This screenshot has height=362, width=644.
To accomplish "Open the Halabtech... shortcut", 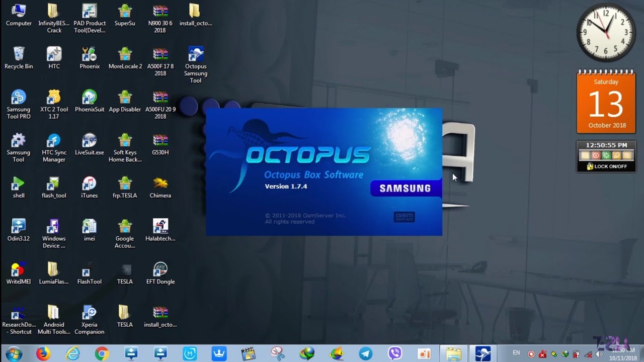I will (160, 230).
